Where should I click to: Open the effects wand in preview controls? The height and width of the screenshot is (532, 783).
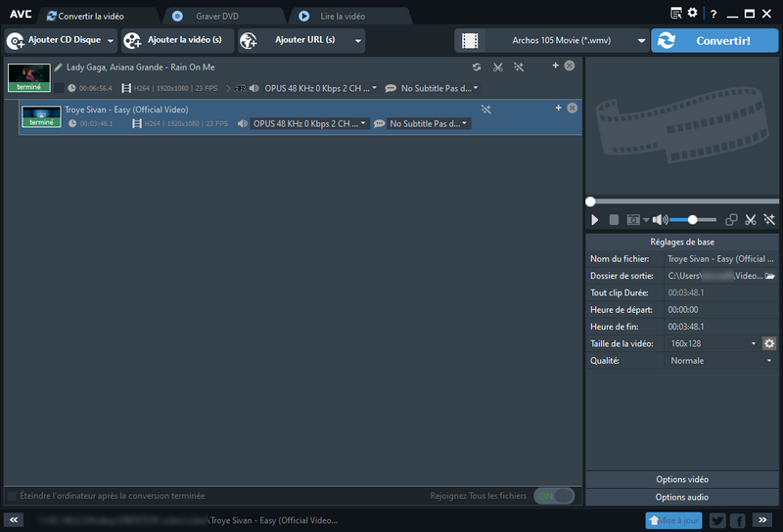click(769, 220)
